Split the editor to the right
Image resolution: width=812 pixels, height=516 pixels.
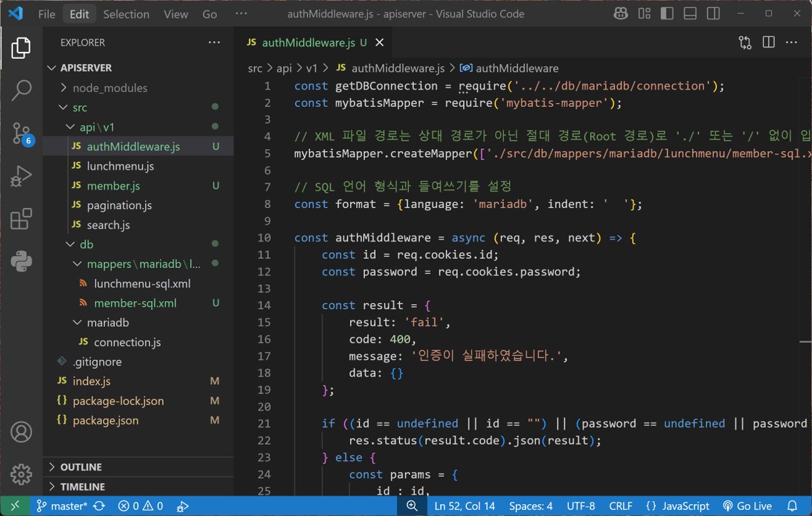(x=769, y=42)
